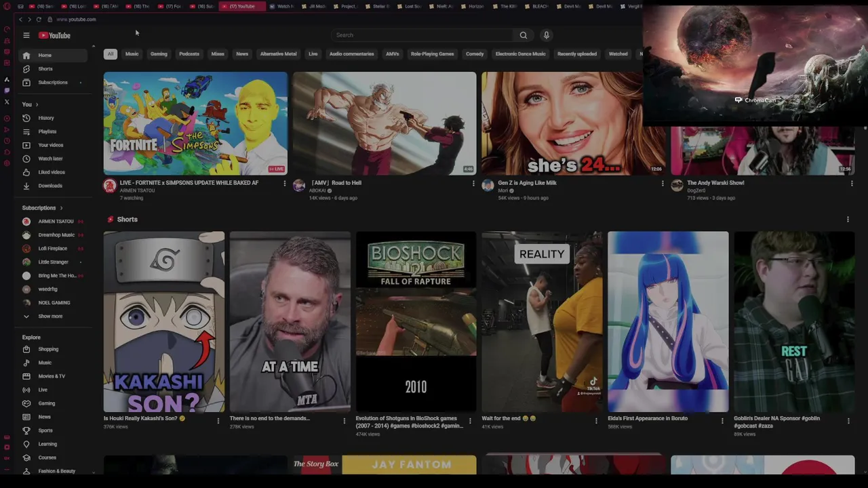This screenshot has width=868, height=488.
Task: Click the search magnifier button
Action: click(523, 35)
